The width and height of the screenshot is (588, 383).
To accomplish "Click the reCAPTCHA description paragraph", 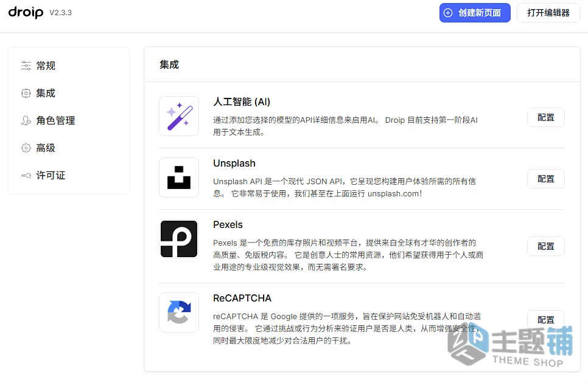I will tap(347, 328).
